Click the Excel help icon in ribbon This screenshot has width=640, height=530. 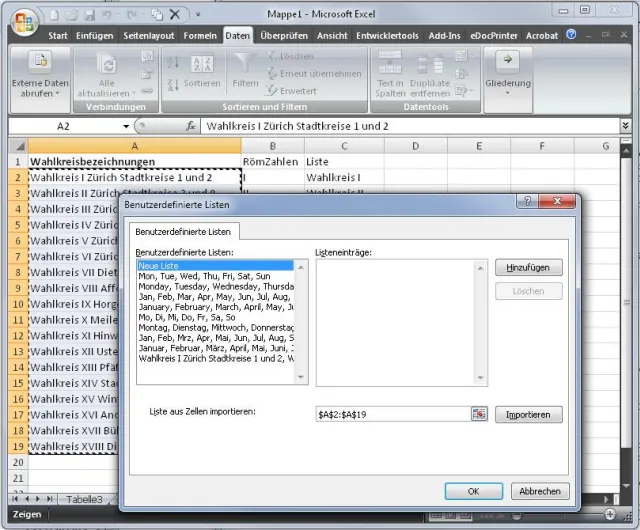click(x=572, y=35)
